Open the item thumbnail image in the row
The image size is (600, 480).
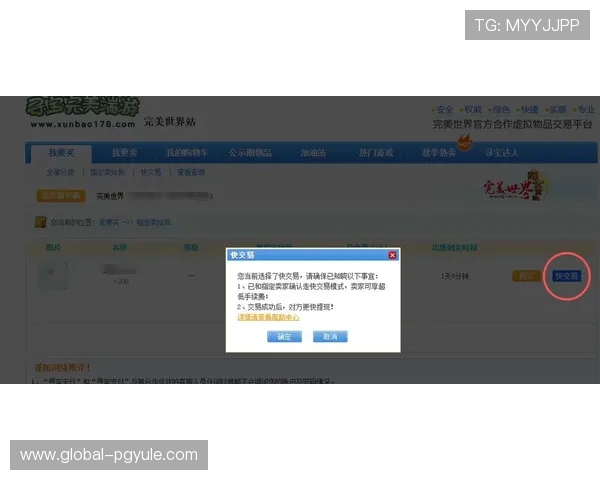(54, 275)
